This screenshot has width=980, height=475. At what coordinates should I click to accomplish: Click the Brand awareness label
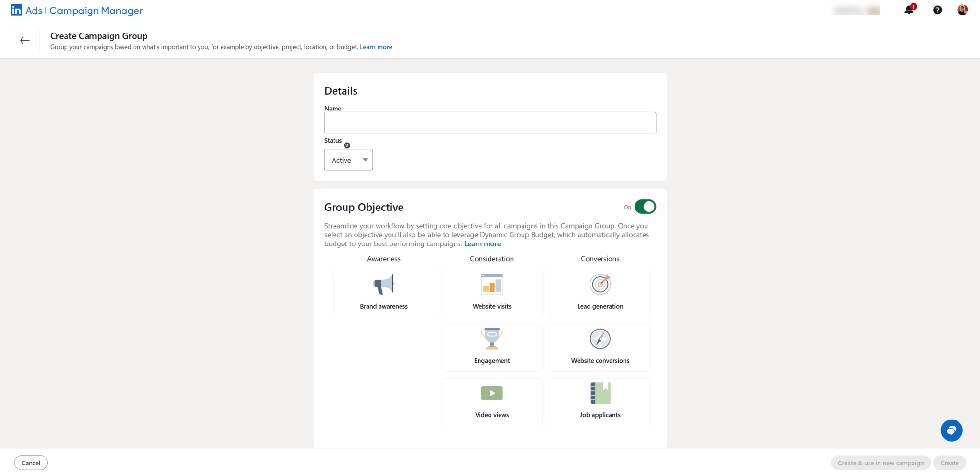pos(384,306)
